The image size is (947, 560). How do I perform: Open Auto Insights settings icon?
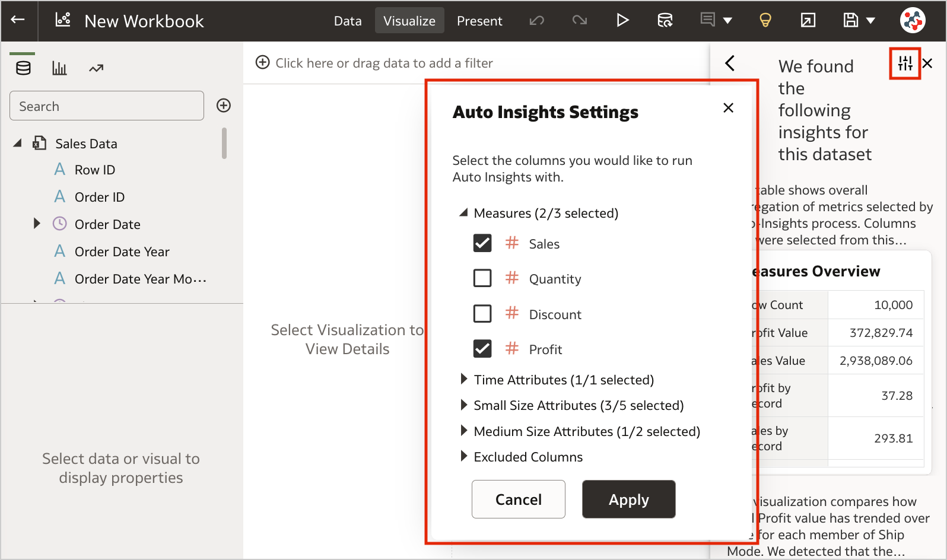click(x=905, y=63)
